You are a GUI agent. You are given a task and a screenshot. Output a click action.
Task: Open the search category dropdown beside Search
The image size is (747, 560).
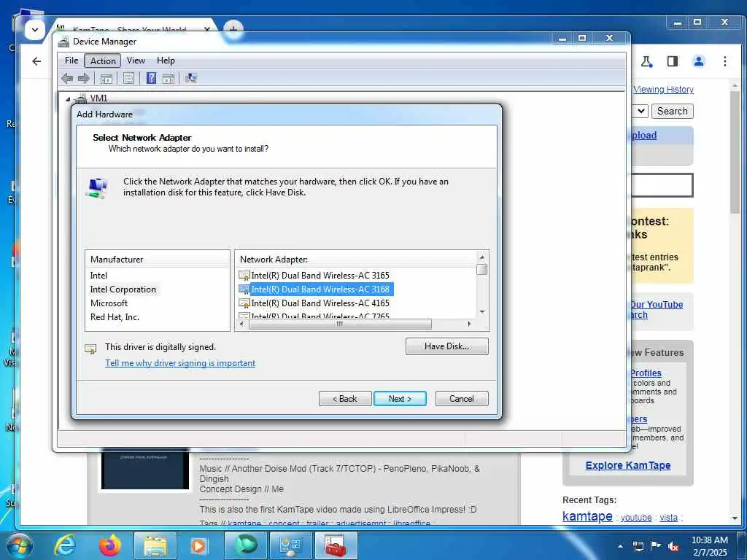(641, 111)
